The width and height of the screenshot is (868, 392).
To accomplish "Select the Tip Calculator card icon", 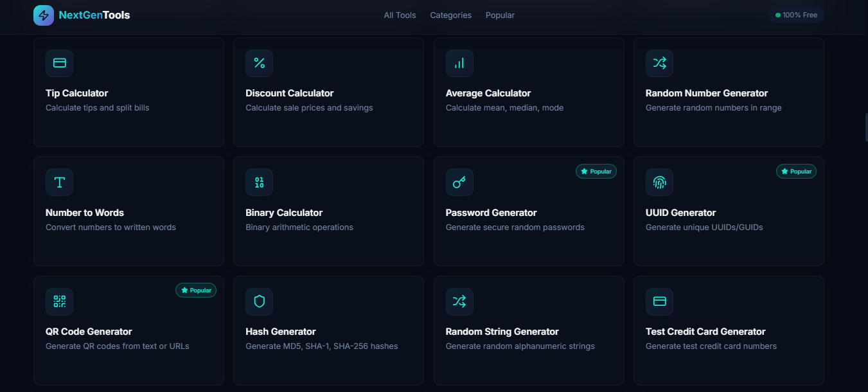I will pyautogui.click(x=59, y=63).
